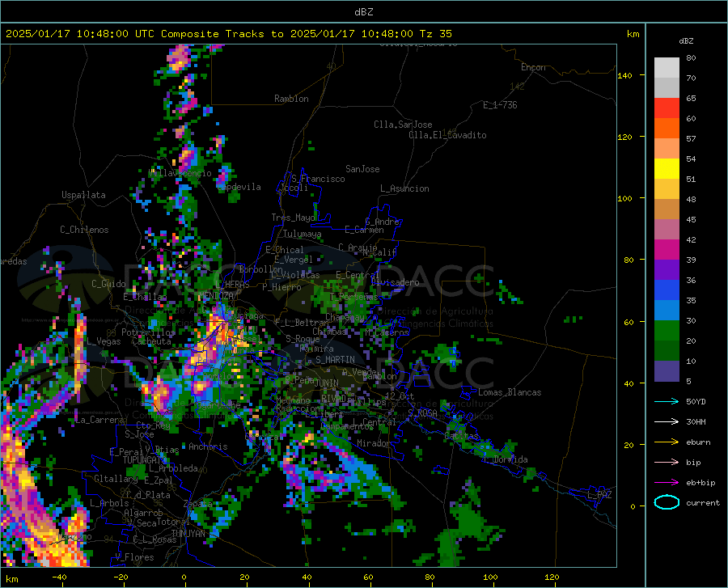
Task: Select the red 65 dBZ color swatch
Action: tap(667, 108)
